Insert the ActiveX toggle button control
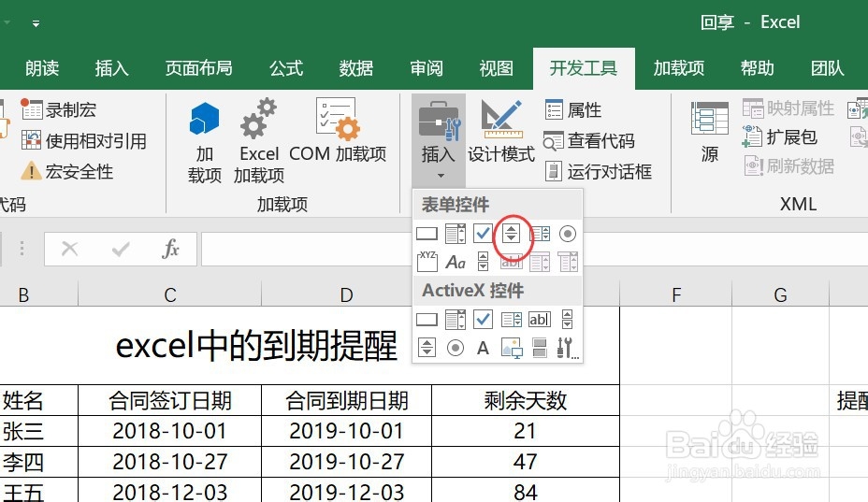868x502 pixels. point(539,348)
